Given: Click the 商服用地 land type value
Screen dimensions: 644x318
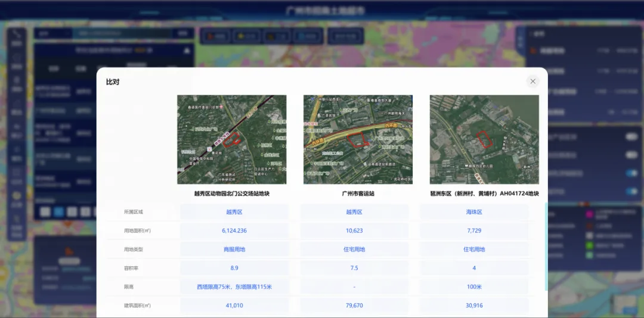Looking at the screenshot, I should tap(234, 250).
